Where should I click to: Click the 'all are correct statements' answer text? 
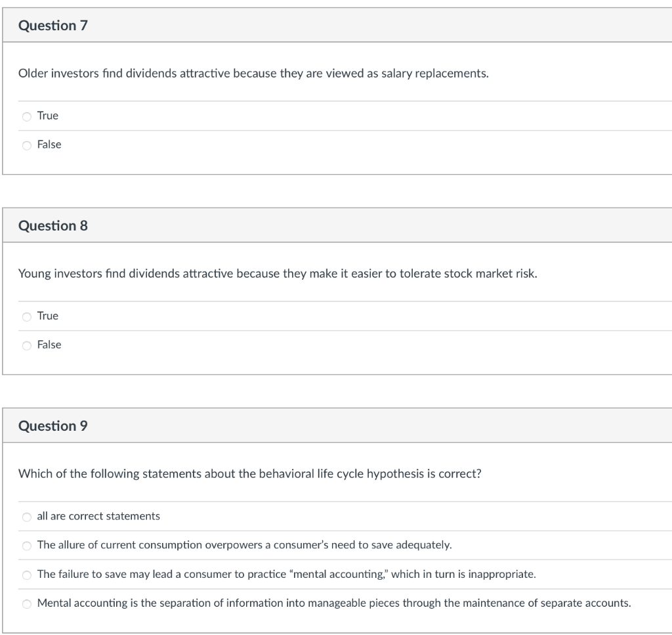point(98,516)
